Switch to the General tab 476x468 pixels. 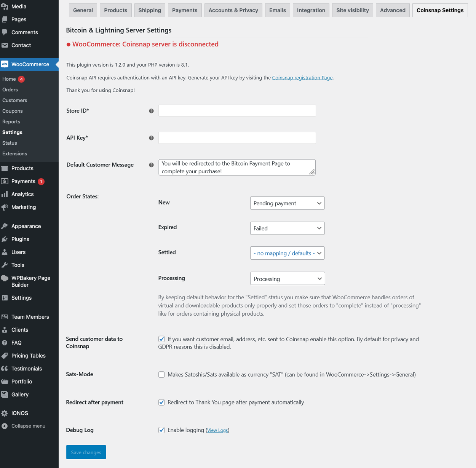(83, 10)
